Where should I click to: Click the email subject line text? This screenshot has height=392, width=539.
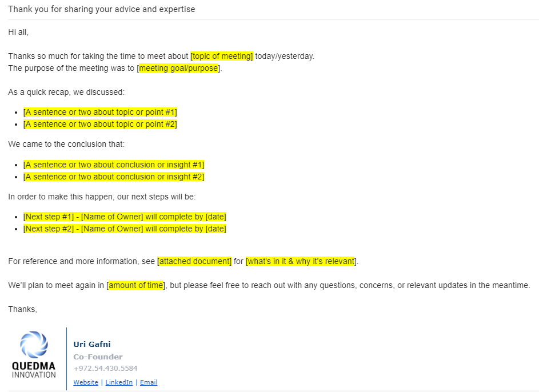[102, 9]
